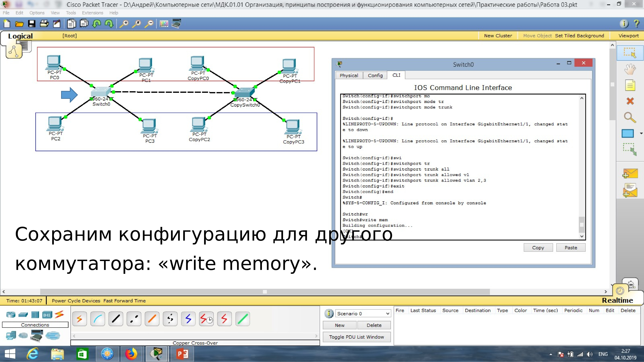Select the fiber orange cable
Viewport: 644px width, 362px height.
click(152, 319)
